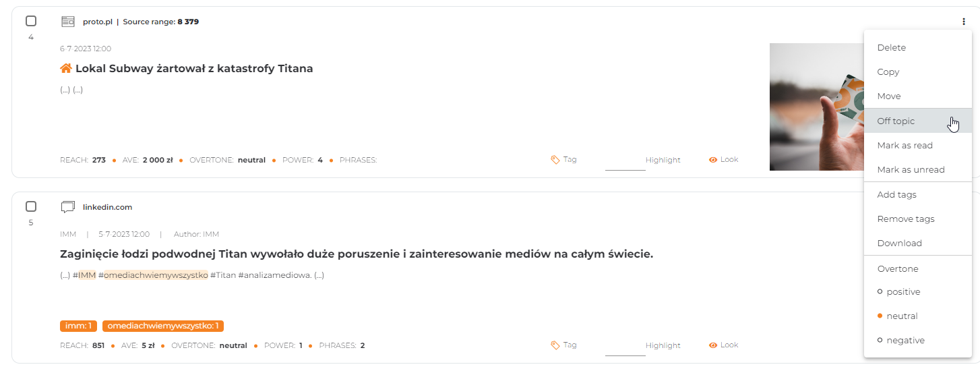Click the web page source icon beside proto.pl
The height and width of the screenshot is (373, 980).
[x=67, y=22]
